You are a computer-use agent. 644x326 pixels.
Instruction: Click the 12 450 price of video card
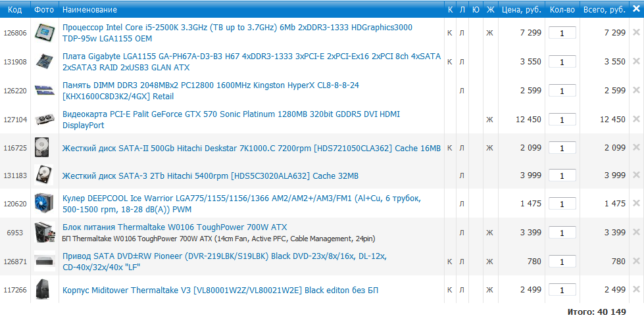tap(529, 119)
